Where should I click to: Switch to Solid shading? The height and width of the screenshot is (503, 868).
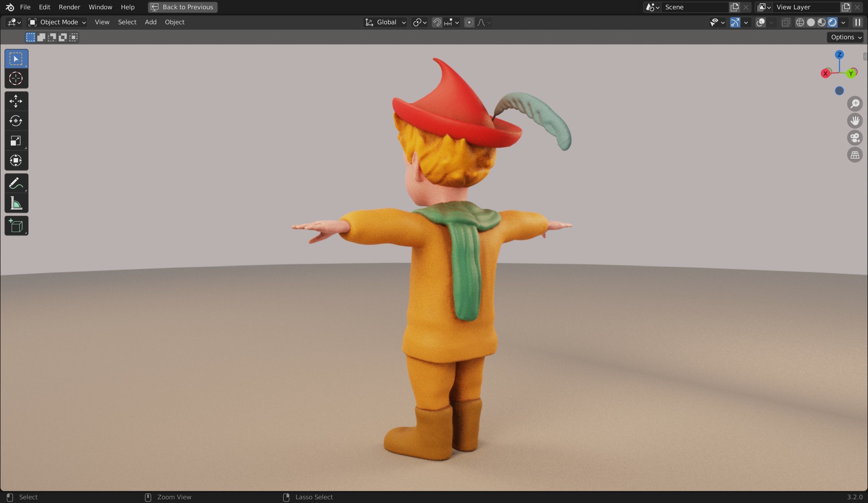811,22
